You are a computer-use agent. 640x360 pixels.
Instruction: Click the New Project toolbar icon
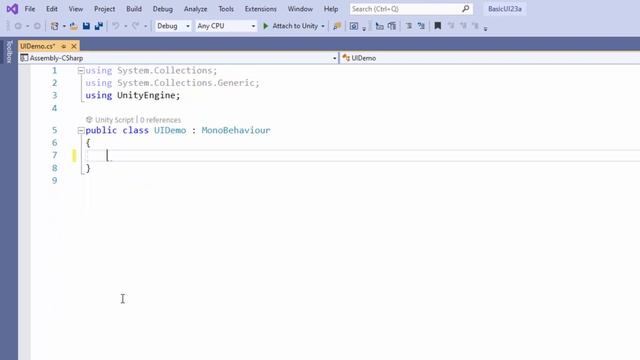coord(54,26)
